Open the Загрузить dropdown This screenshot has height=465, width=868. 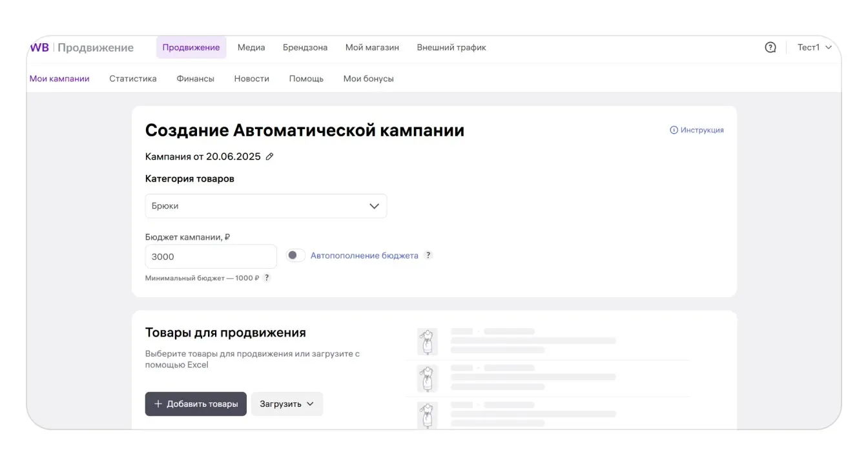(287, 404)
